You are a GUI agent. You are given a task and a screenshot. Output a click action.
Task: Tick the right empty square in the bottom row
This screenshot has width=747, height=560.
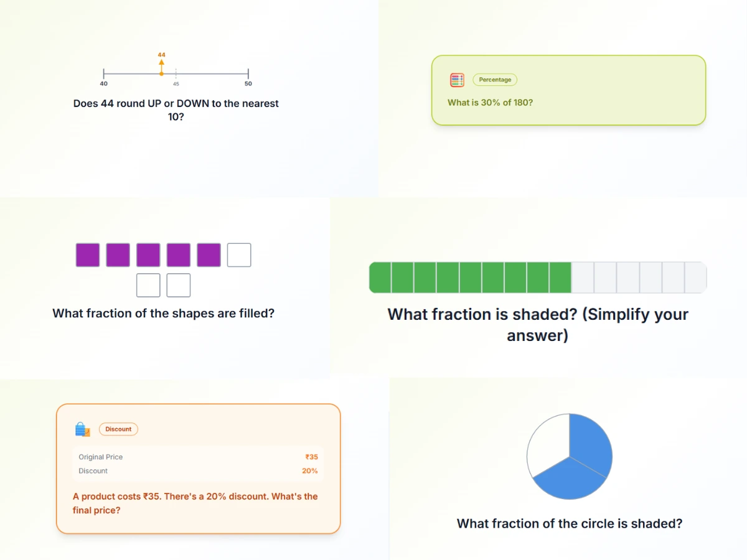coord(179,285)
